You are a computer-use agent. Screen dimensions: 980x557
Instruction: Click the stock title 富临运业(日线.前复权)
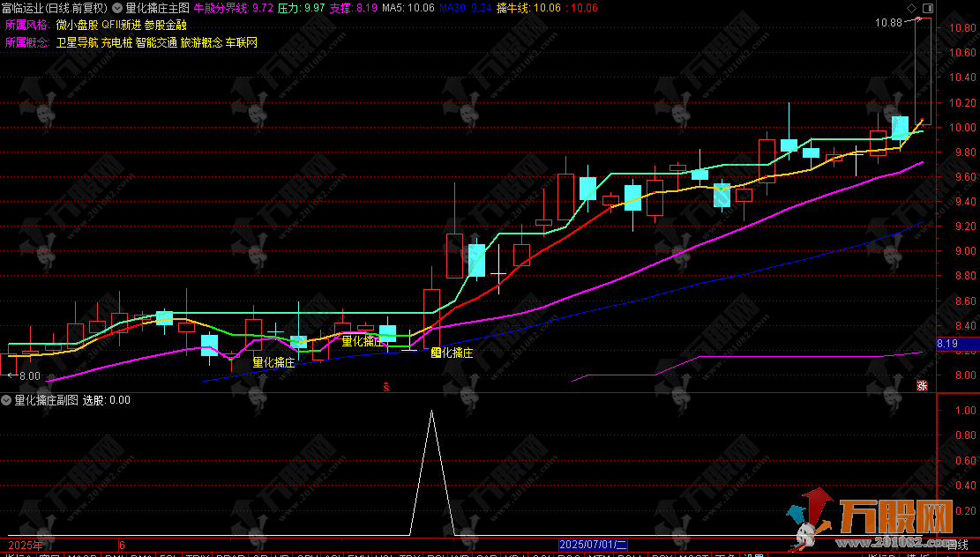pyautogui.click(x=55, y=8)
